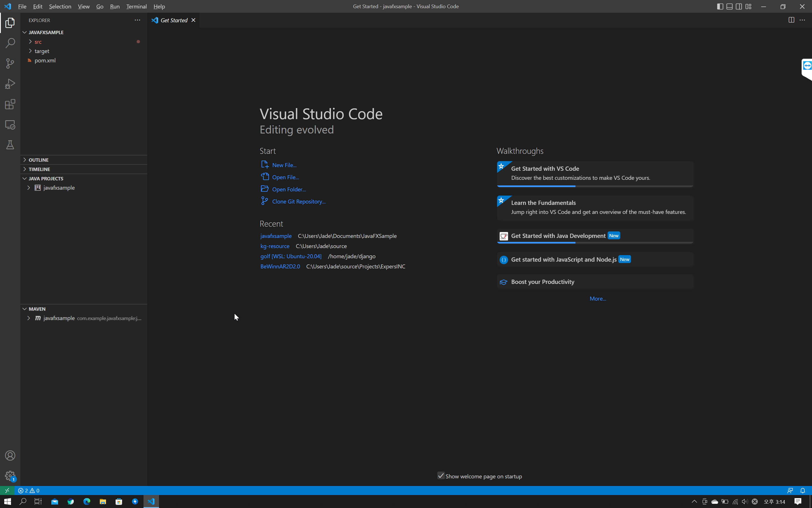
Task: Open notifications bell in status bar
Action: coord(803,490)
